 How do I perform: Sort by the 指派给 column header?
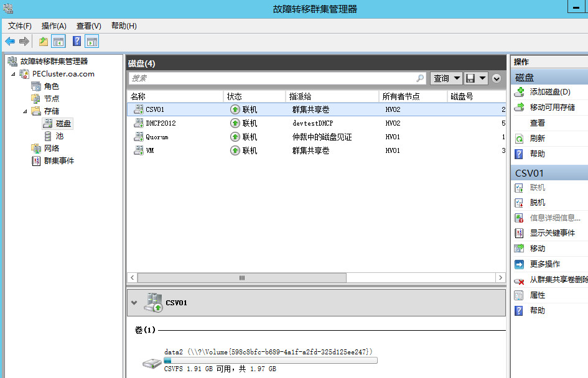tap(332, 96)
